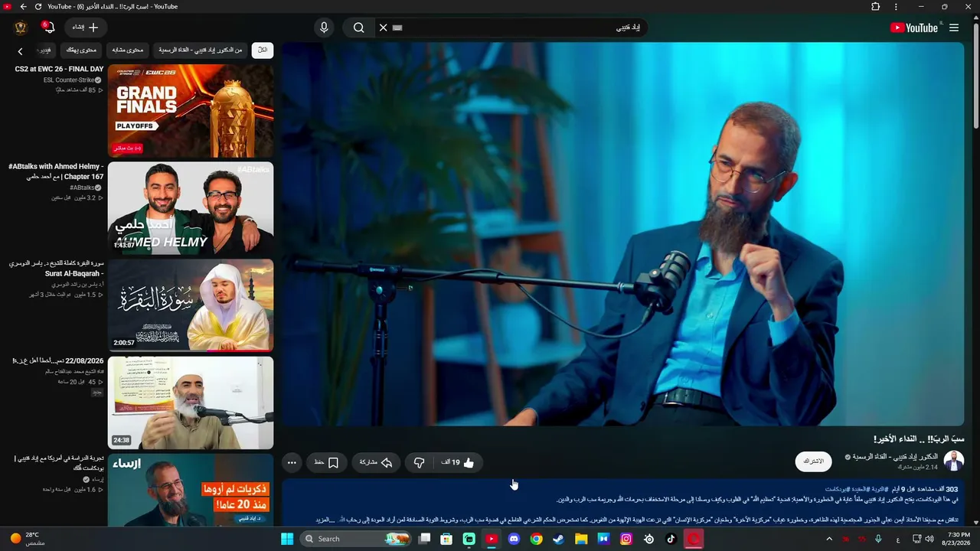Open the 24:38 sheikh video thumbnail
The width and height of the screenshot is (980, 551).
point(191,403)
